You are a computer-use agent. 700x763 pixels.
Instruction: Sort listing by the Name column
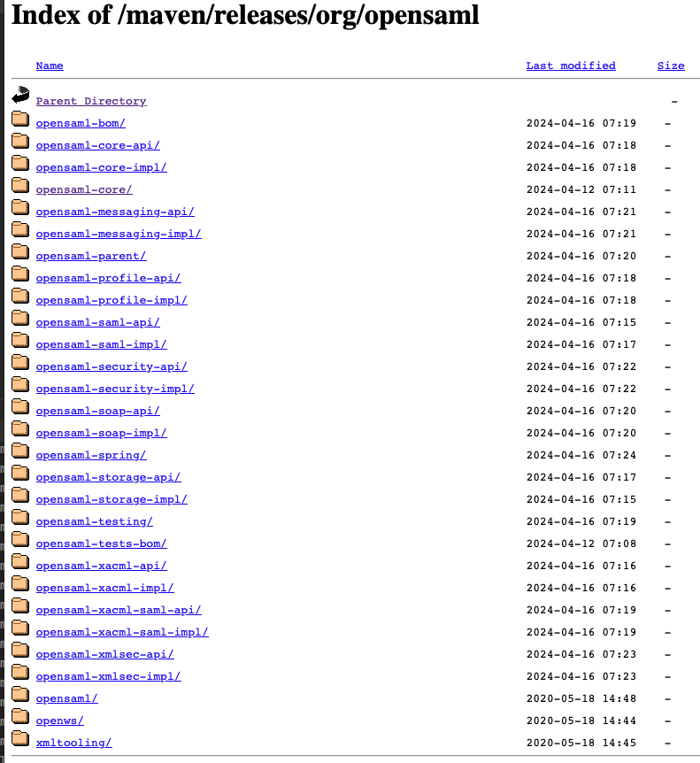pyautogui.click(x=50, y=66)
